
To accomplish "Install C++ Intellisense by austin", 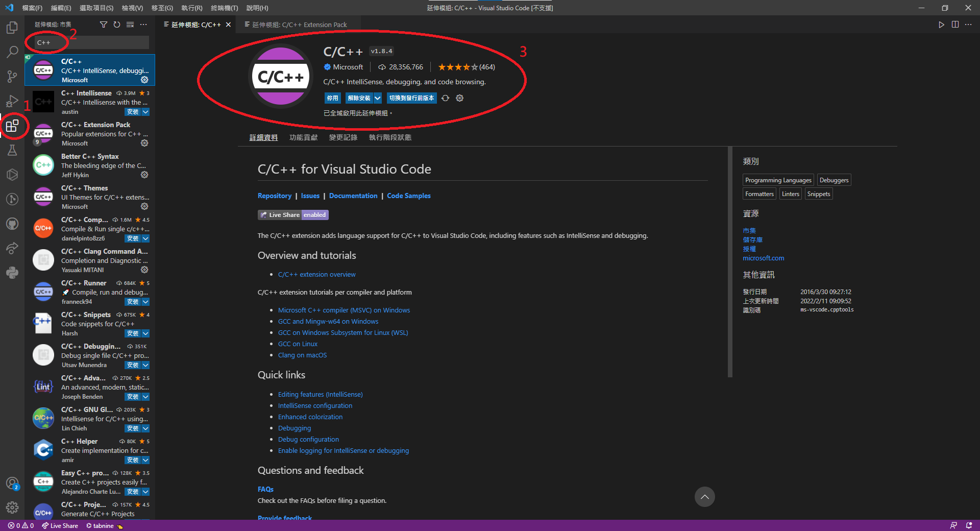I will (133, 112).
